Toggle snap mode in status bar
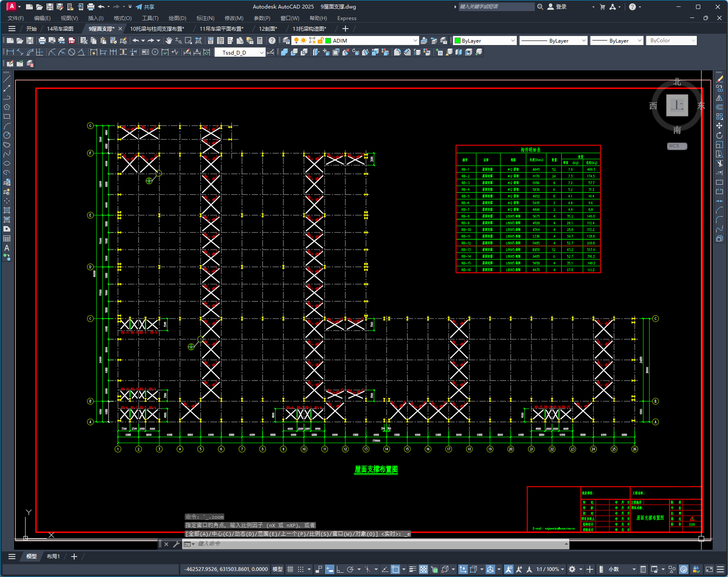728x577 pixels. [301, 569]
